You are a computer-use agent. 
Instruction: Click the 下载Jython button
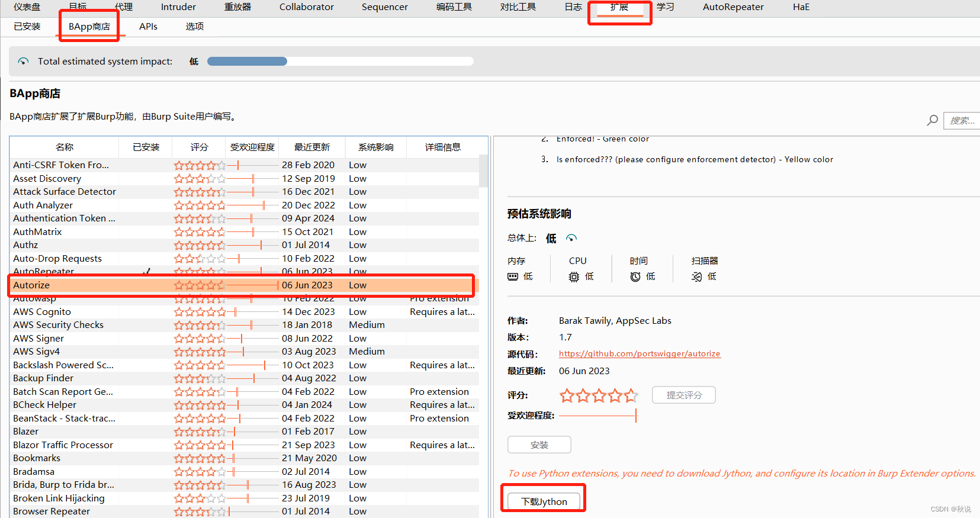click(544, 501)
